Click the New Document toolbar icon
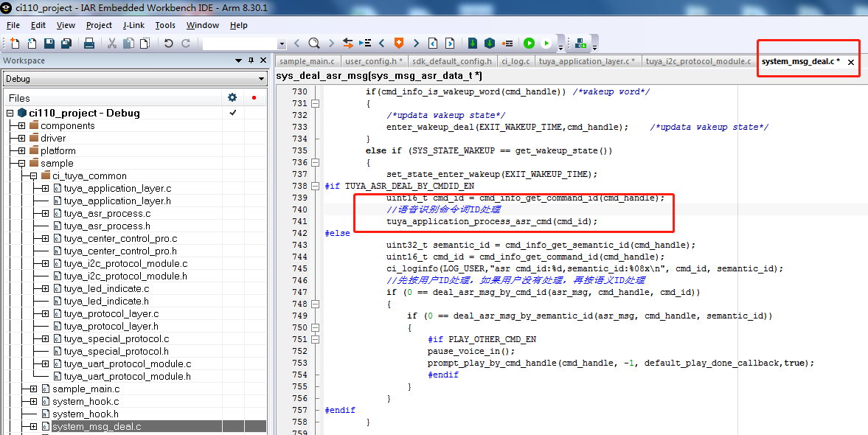This screenshot has width=868, height=435. [15, 43]
